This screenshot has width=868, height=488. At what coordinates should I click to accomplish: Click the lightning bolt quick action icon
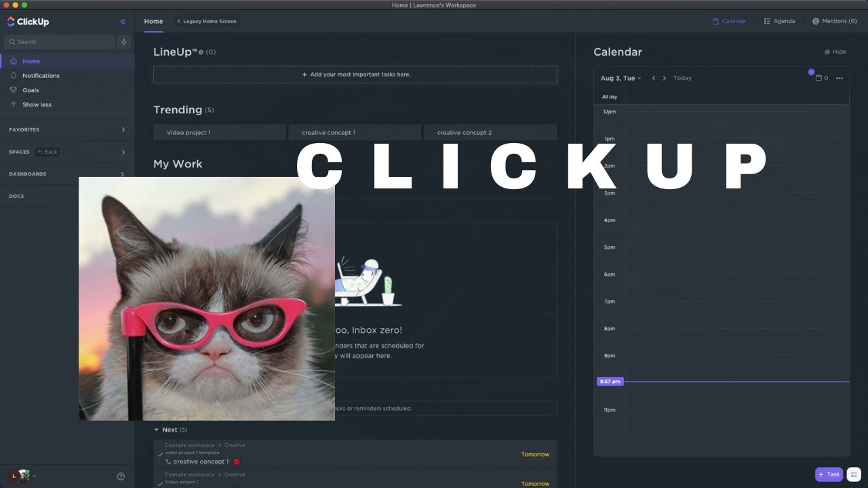click(123, 42)
